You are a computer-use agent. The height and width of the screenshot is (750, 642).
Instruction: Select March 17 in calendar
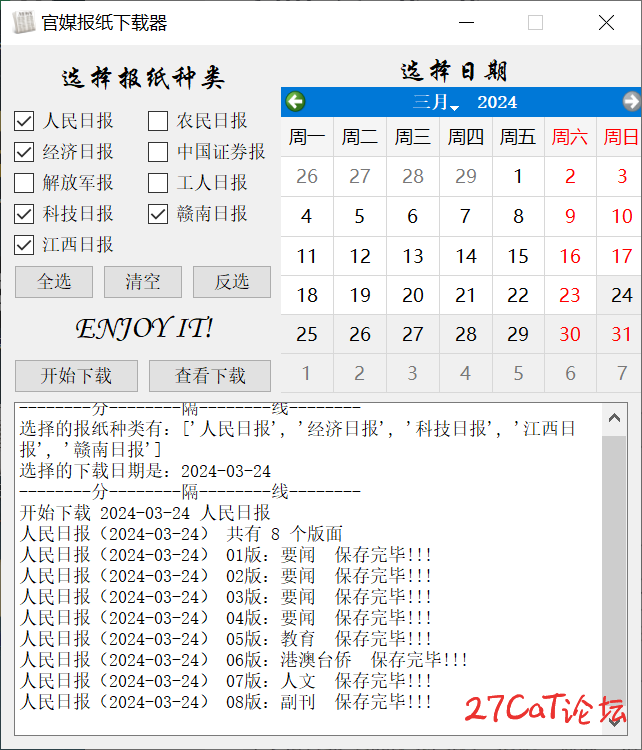pyautogui.click(x=621, y=256)
